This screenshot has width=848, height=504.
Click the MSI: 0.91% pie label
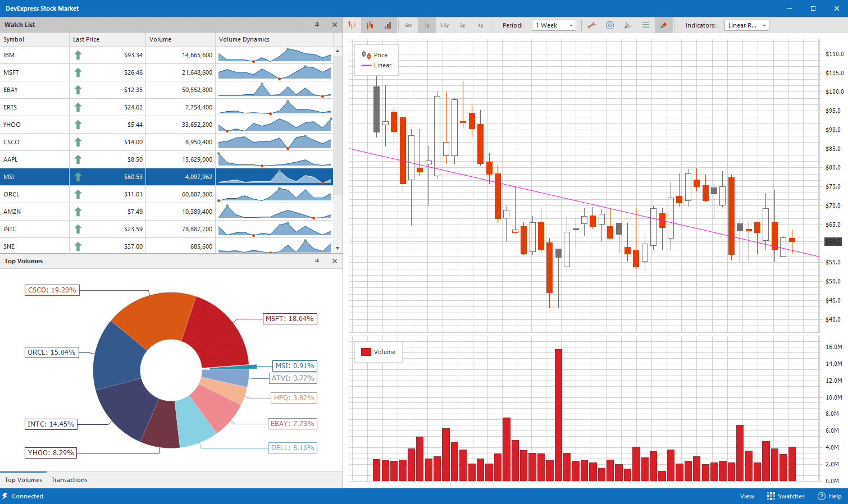click(295, 366)
